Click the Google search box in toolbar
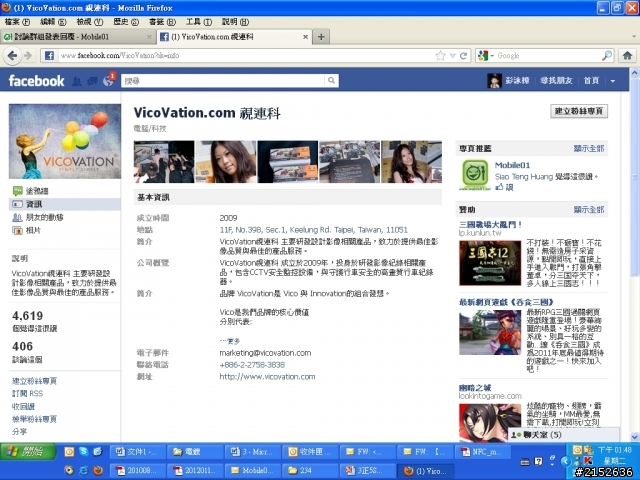640x480 pixels. coord(548,56)
